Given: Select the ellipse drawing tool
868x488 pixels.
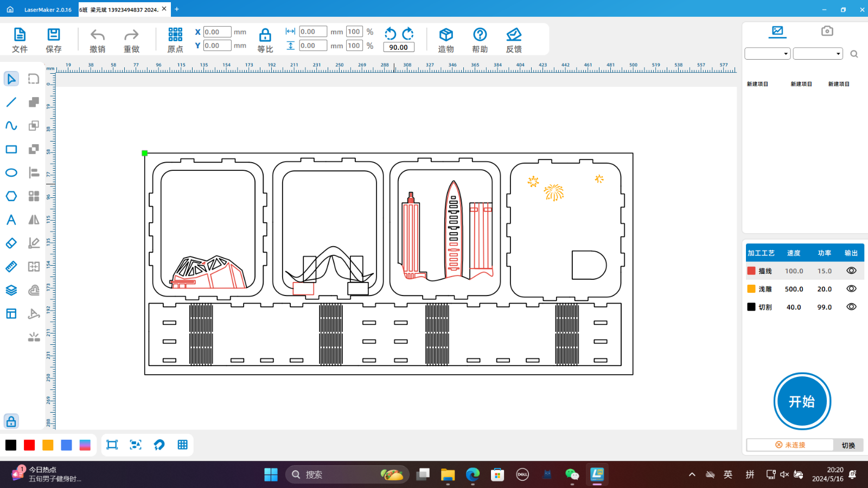Looking at the screenshot, I should [x=11, y=173].
